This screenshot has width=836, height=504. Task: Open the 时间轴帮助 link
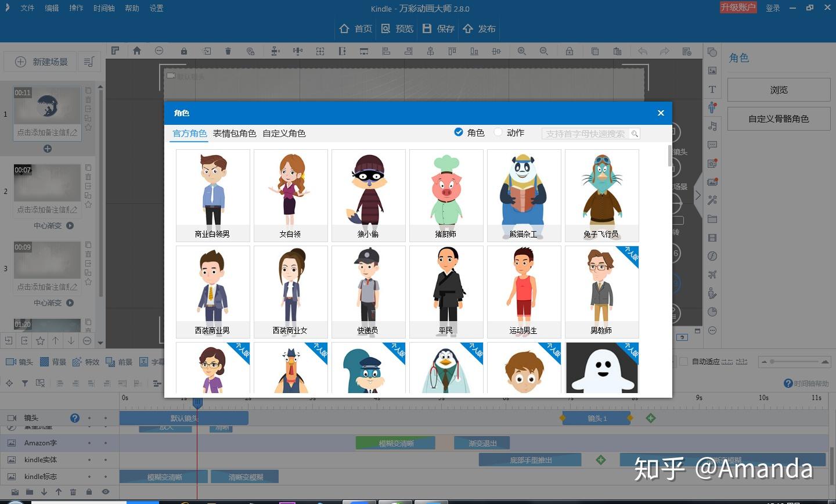(x=806, y=383)
